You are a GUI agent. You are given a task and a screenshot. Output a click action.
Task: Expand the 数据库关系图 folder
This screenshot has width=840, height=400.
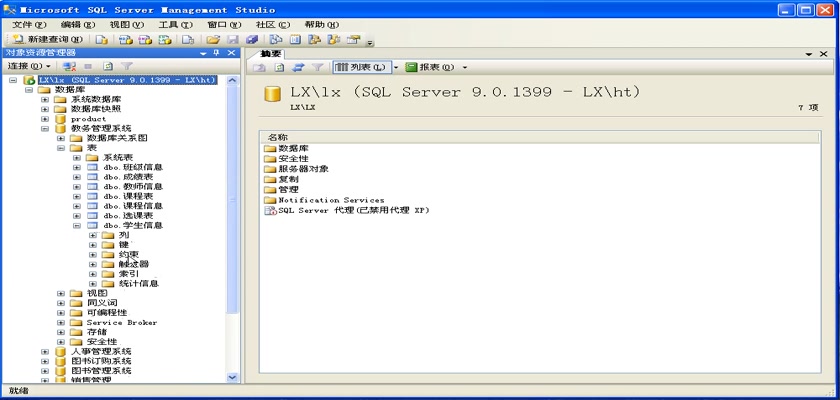tap(61, 138)
